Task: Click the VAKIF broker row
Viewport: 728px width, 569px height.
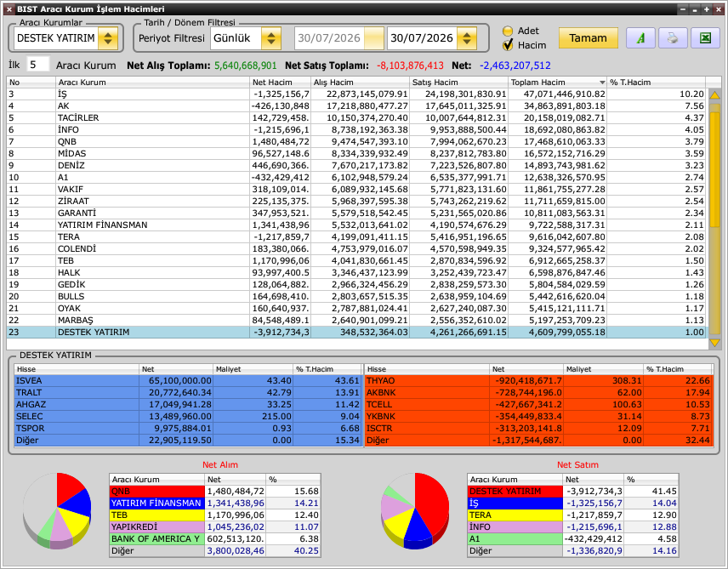Action: click(356, 189)
